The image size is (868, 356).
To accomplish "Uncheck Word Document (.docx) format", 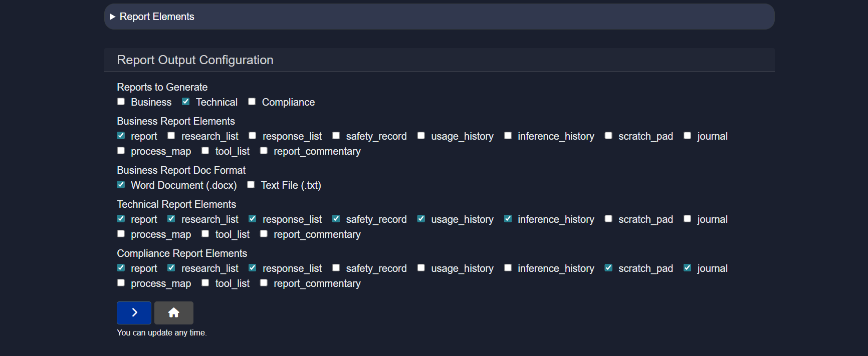I will pos(121,185).
